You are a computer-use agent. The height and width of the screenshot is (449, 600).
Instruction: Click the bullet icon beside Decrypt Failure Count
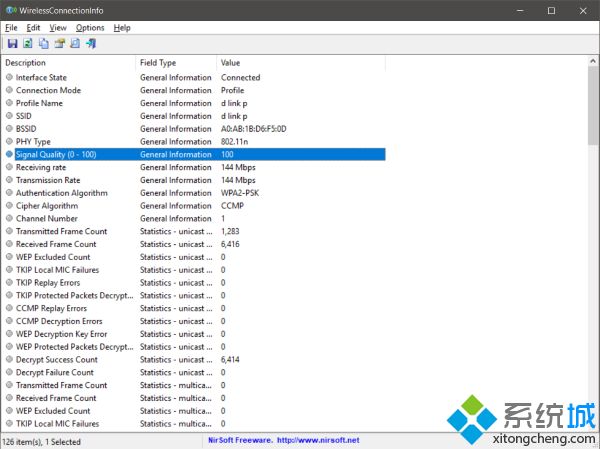[10, 372]
